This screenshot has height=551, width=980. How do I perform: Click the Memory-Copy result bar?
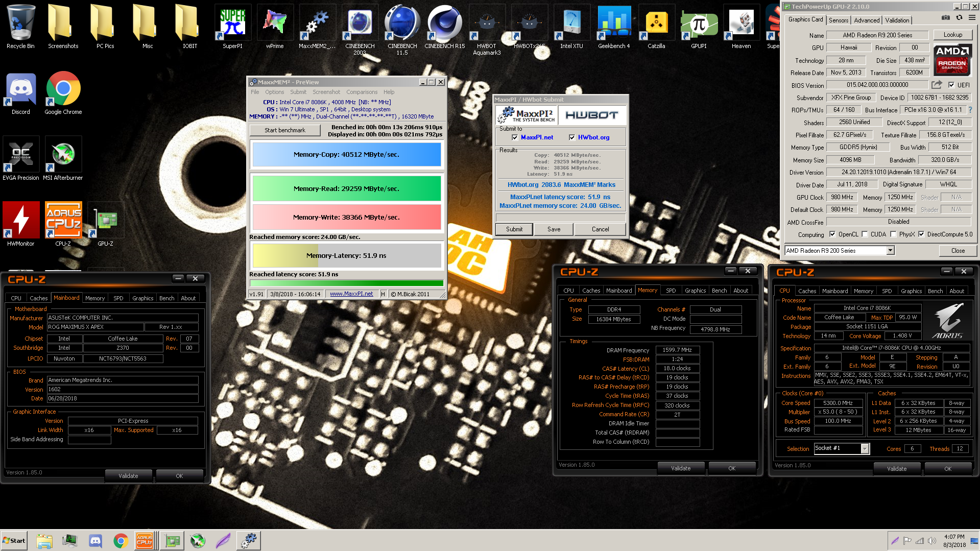[x=346, y=155]
